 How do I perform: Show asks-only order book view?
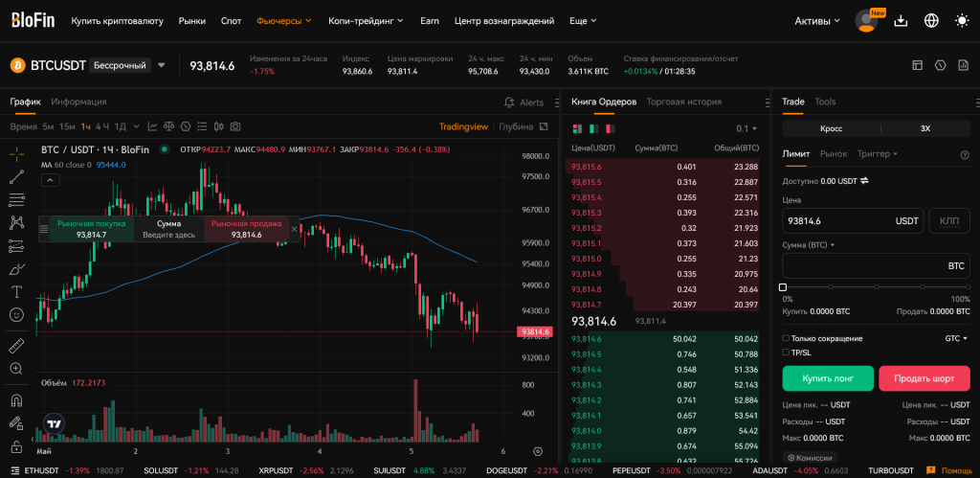[610, 128]
